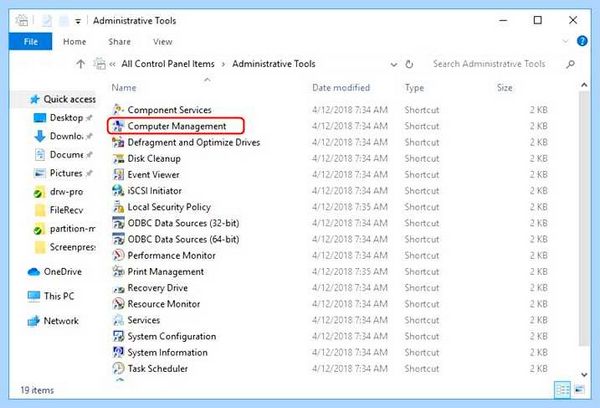Sort by the Type column header

tap(414, 88)
